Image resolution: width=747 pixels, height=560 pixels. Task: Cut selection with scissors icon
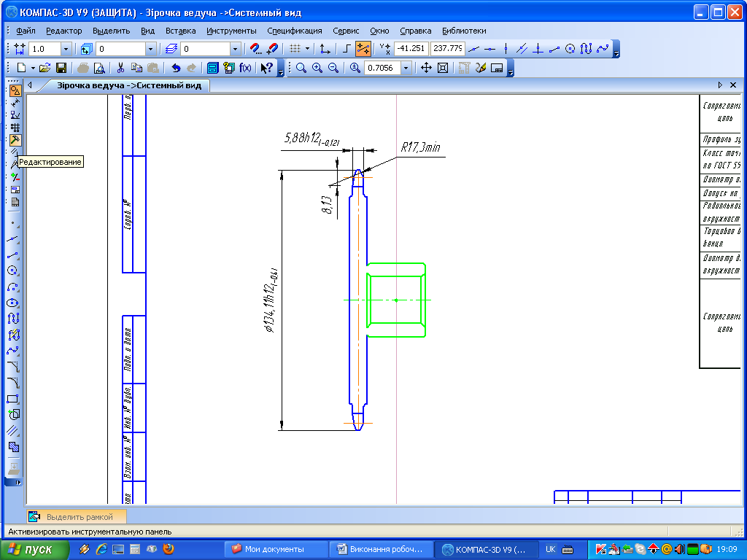click(x=120, y=68)
